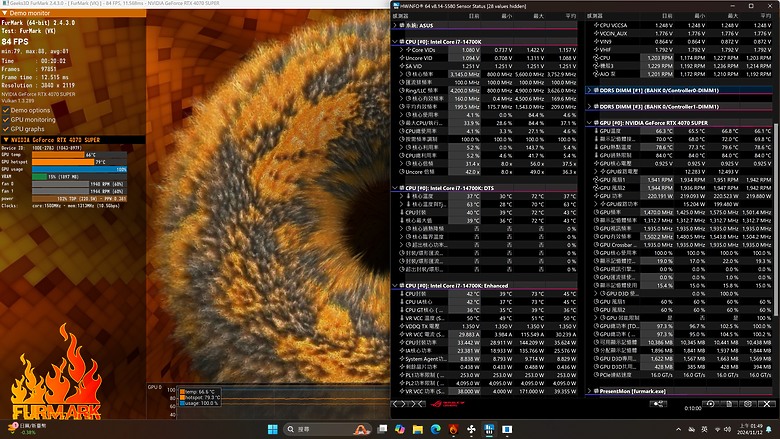This screenshot has width=780, height=439.
Task: Show hidden system tray icons
Action: point(679,429)
